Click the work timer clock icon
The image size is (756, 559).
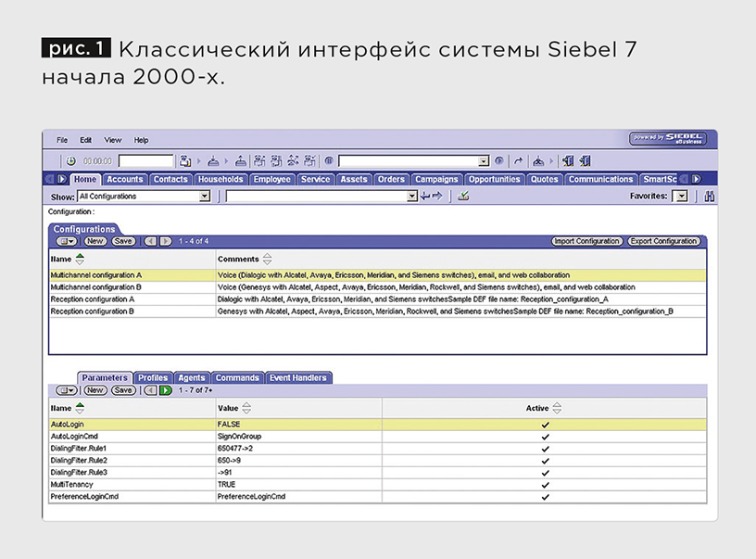70,161
